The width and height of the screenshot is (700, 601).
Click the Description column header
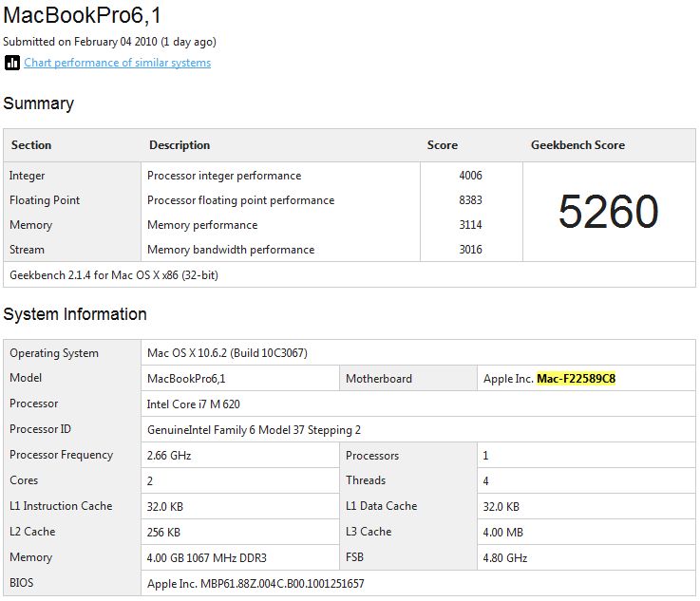click(180, 145)
